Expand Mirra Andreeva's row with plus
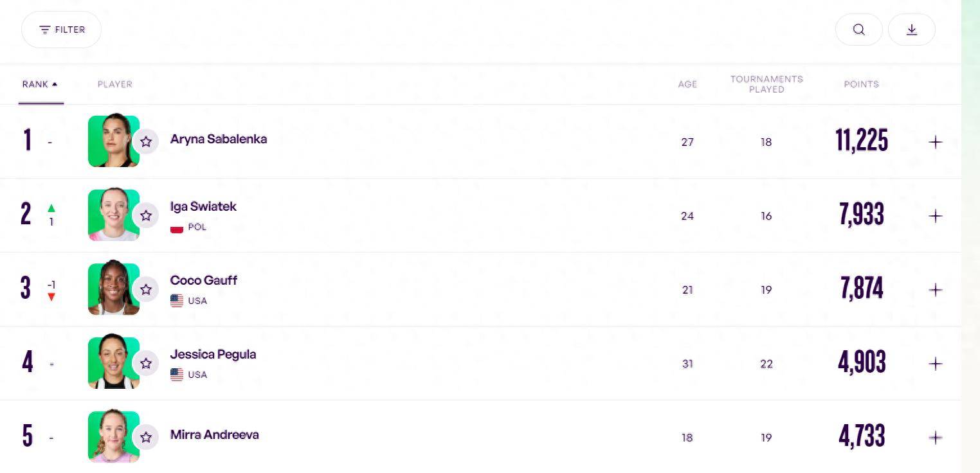The image size is (980, 473). coord(936,438)
